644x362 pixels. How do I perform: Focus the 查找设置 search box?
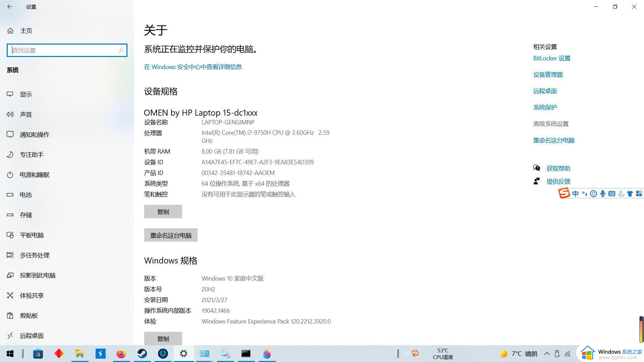[67, 50]
